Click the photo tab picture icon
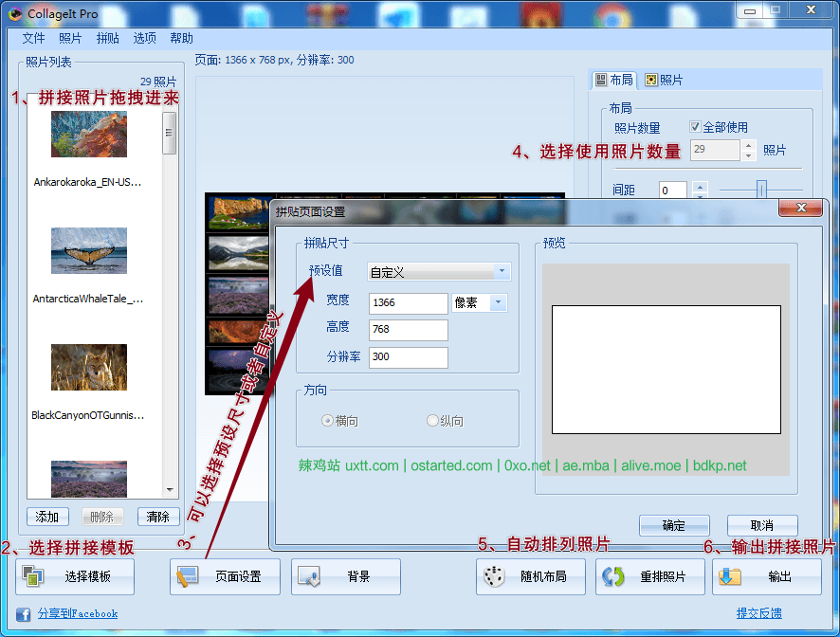The width and height of the screenshot is (840, 637). pos(651,80)
